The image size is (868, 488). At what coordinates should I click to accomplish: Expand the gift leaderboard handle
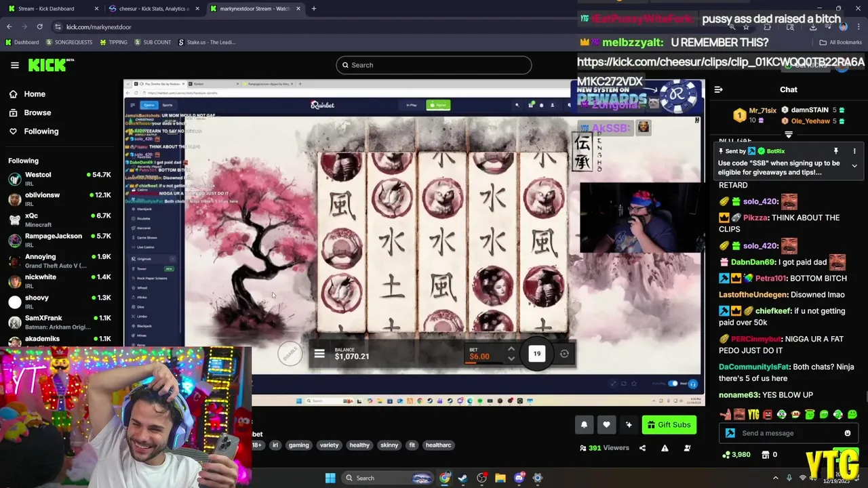788,135
